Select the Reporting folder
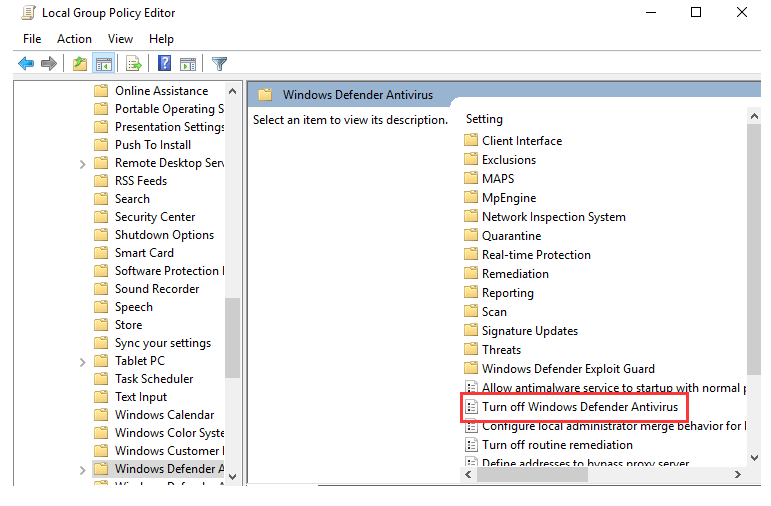Viewport: 771px width, 506px height. click(x=507, y=293)
